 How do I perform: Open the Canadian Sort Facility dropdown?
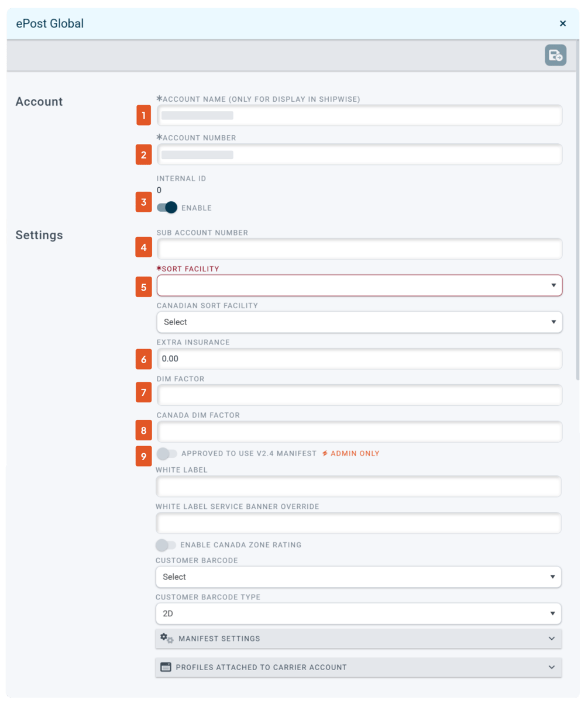pos(359,322)
